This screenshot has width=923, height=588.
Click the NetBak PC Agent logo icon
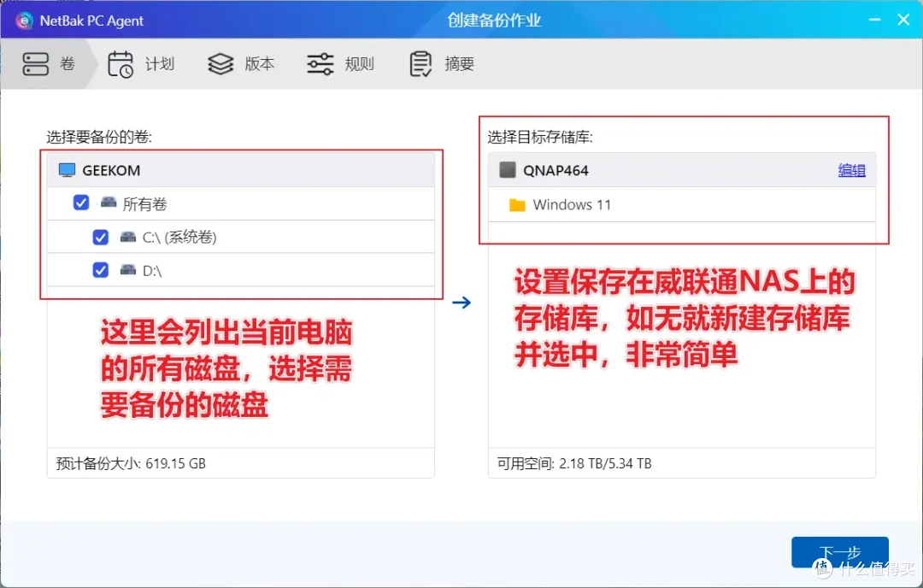point(24,21)
